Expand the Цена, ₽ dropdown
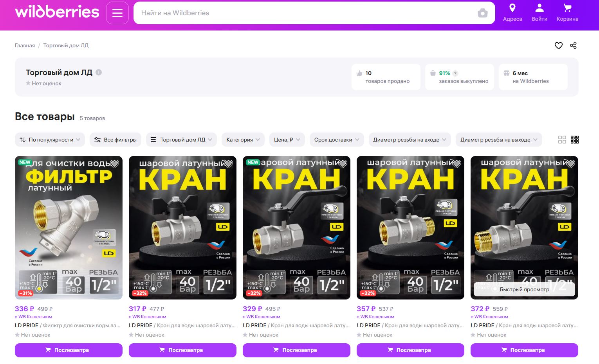The height and width of the screenshot is (364, 599). point(287,140)
